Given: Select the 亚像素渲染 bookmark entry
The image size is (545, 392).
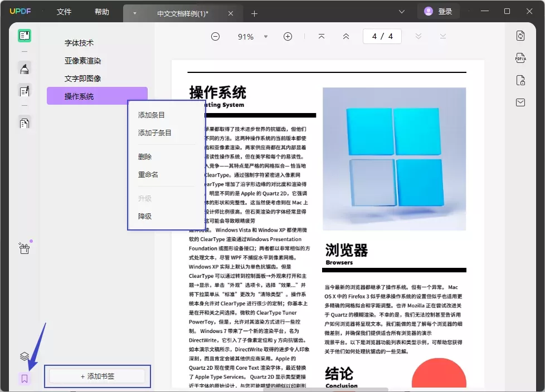Looking at the screenshot, I should [x=83, y=61].
